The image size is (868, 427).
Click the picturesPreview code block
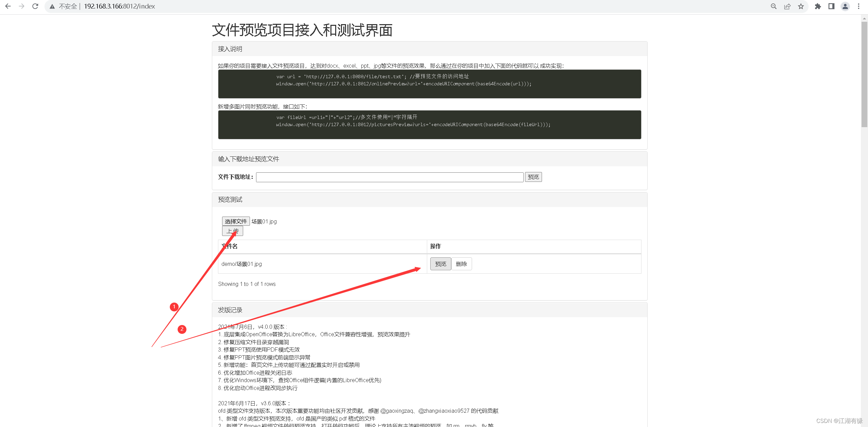click(430, 125)
